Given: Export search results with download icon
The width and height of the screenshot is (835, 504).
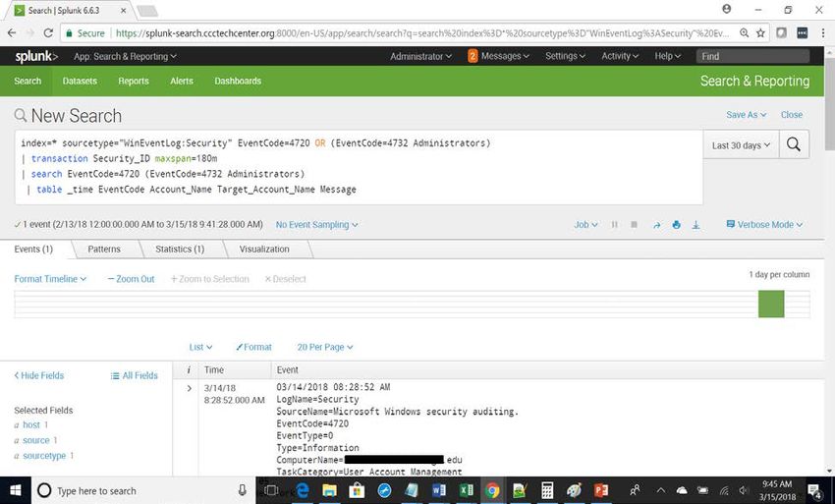Looking at the screenshot, I should point(696,225).
